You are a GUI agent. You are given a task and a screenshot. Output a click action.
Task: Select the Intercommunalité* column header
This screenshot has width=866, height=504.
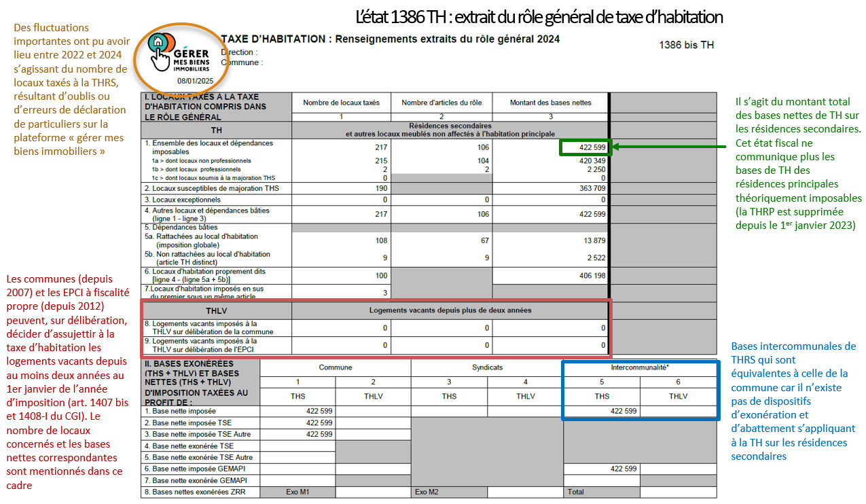coord(639,367)
